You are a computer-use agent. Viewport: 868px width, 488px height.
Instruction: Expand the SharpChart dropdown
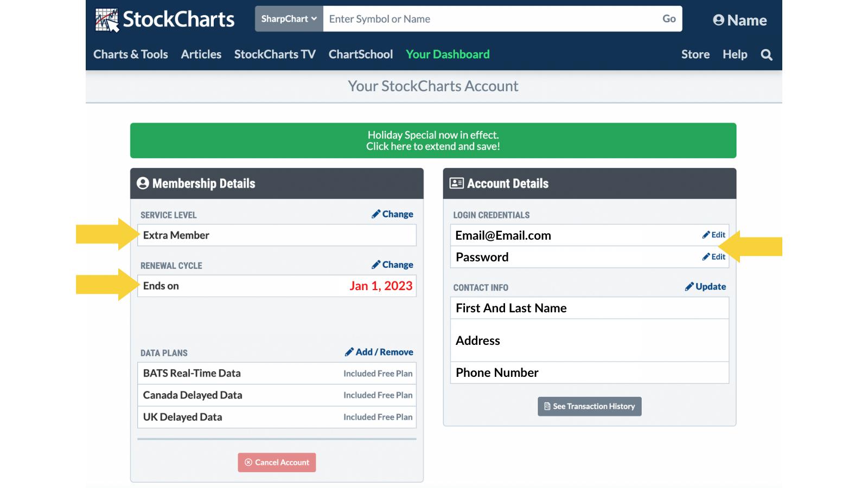(289, 19)
